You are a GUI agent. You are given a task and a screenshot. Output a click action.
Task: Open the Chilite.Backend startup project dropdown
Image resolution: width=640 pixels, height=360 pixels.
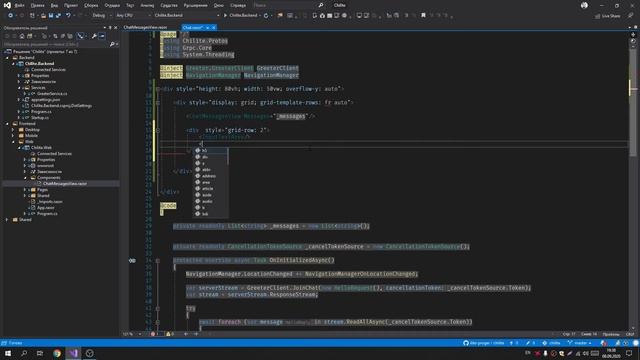(186, 16)
